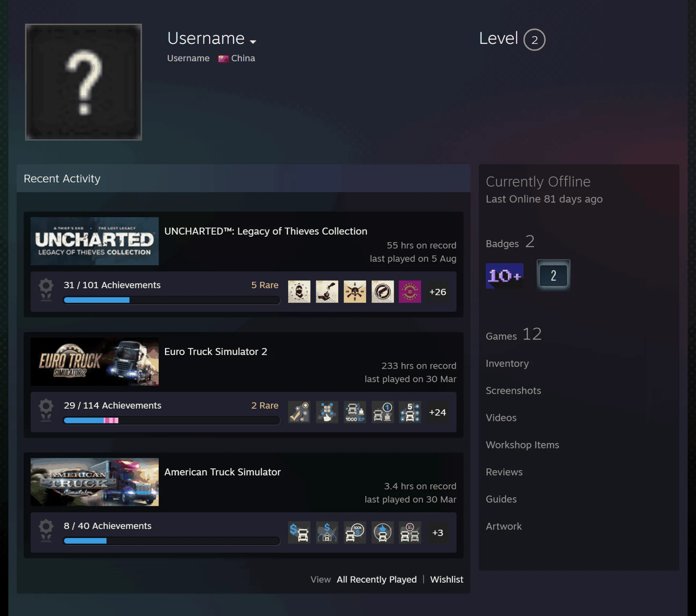Image resolution: width=696 pixels, height=616 pixels.
Task: Show the +3 more American Truck achievements
Action: 438,532
